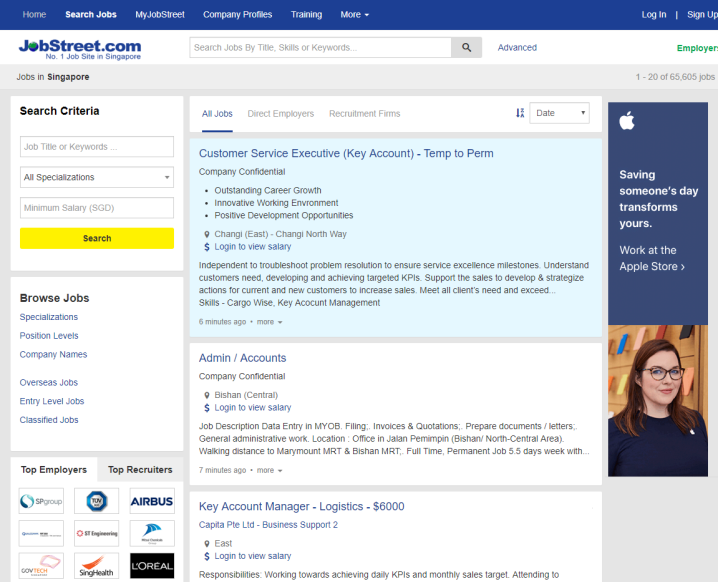The width and height of the screenshot is (718, 582).
Task: Open the All Specializations dropdown
Action: 97,177
